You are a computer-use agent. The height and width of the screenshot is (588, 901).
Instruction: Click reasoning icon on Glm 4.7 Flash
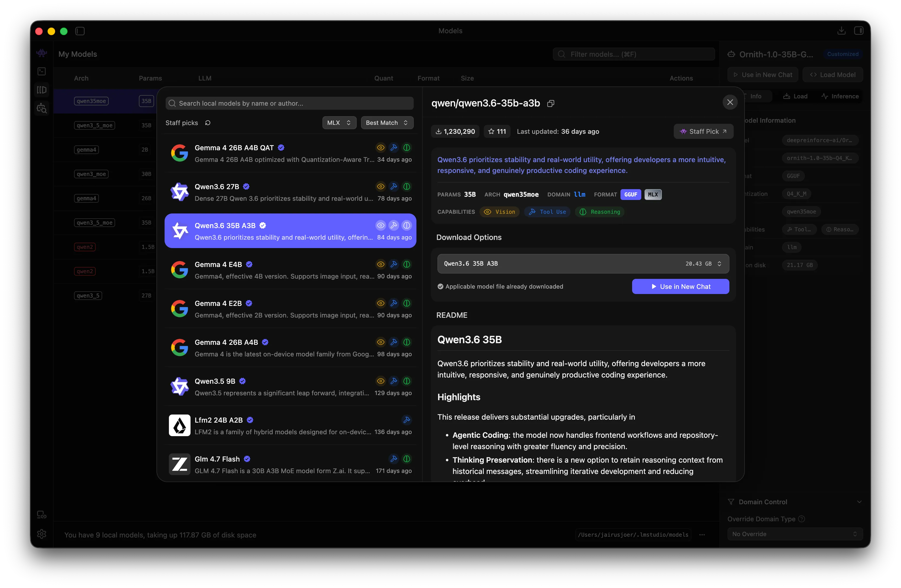pyautogui.click(x=407, y=459)
